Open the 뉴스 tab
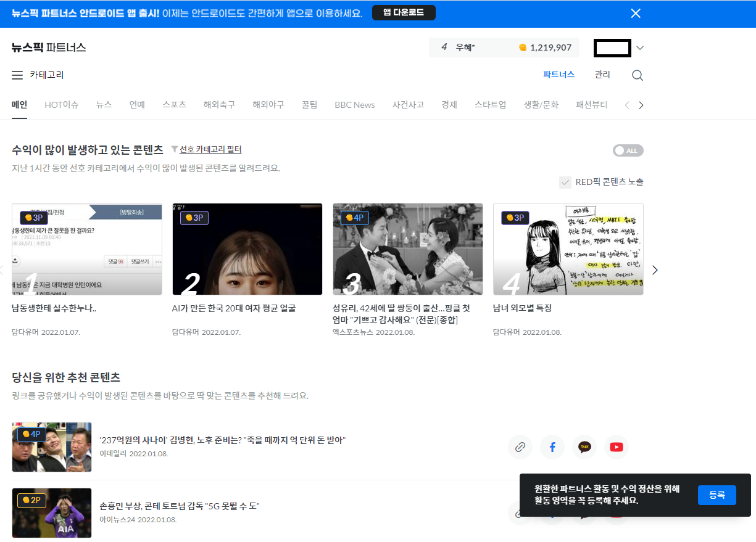Viewport: 756px width, 542px height. pyautogui.click(x=104, y=105)
